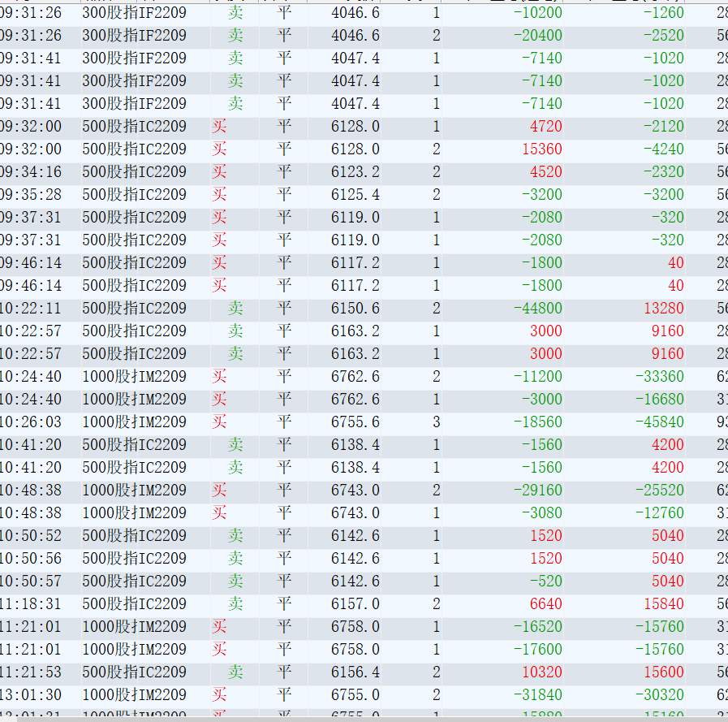The width and height of the screenshot is (728, 722).
Task: Click the time cell 10:26:03
Action: pyautogui.click(x=31, y=422)
